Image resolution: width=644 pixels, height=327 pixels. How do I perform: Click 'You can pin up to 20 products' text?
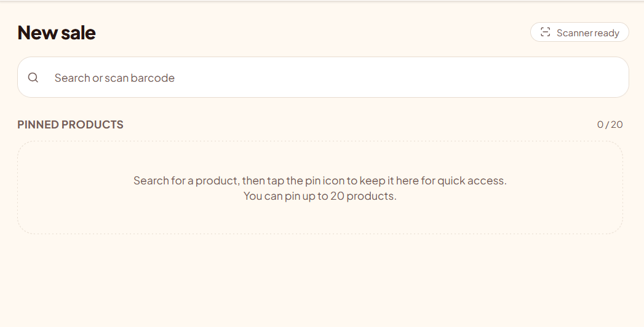click(x=320, y=195)
